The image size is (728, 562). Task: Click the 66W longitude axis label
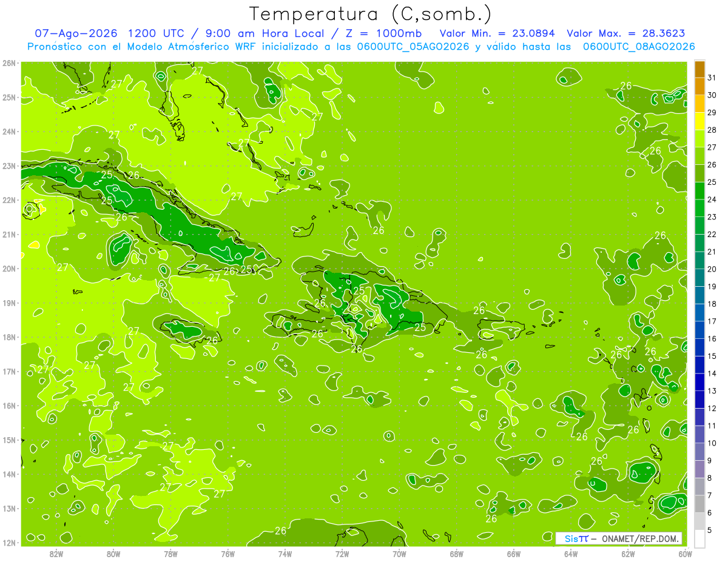tap(514, 554)
